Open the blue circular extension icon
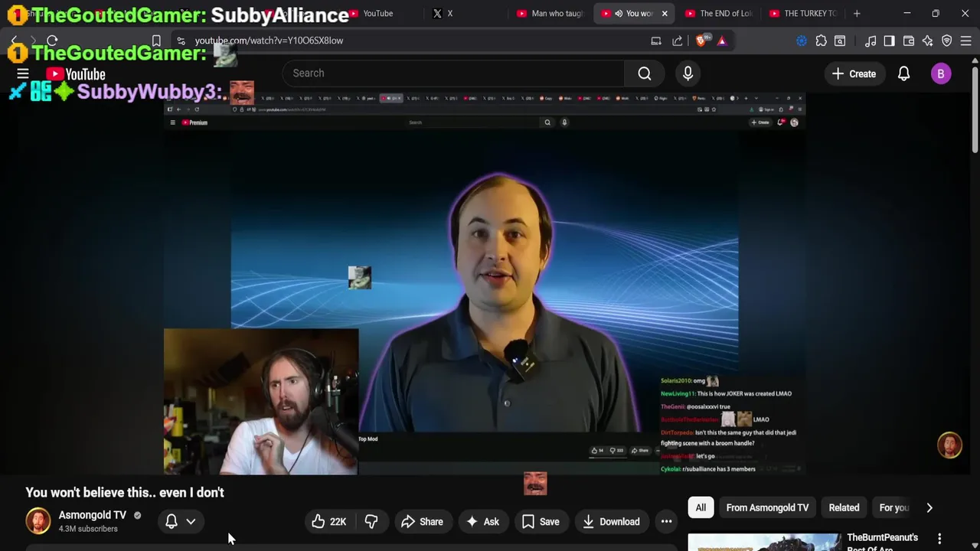The height and width of the screenshot is (551, 980). 802,41
